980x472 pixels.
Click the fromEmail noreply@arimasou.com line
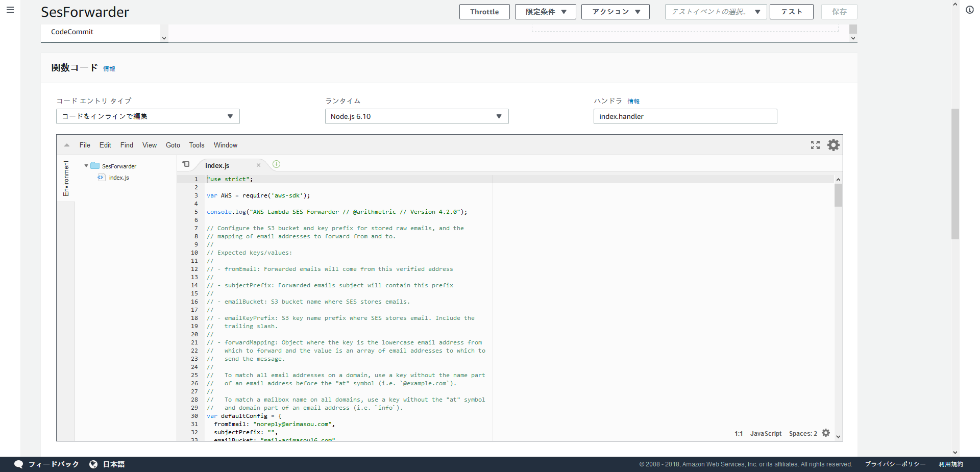point(274,424)
